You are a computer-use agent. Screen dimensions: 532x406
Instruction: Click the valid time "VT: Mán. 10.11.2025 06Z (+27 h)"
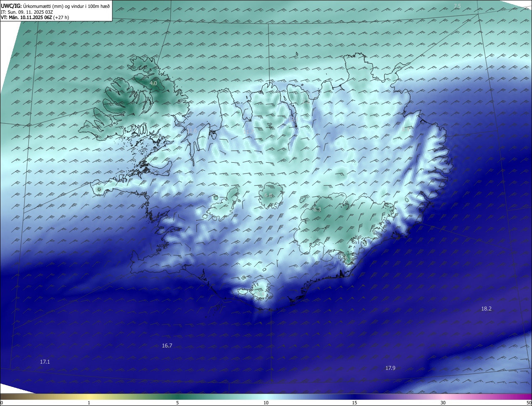click(x=35, y=18)
